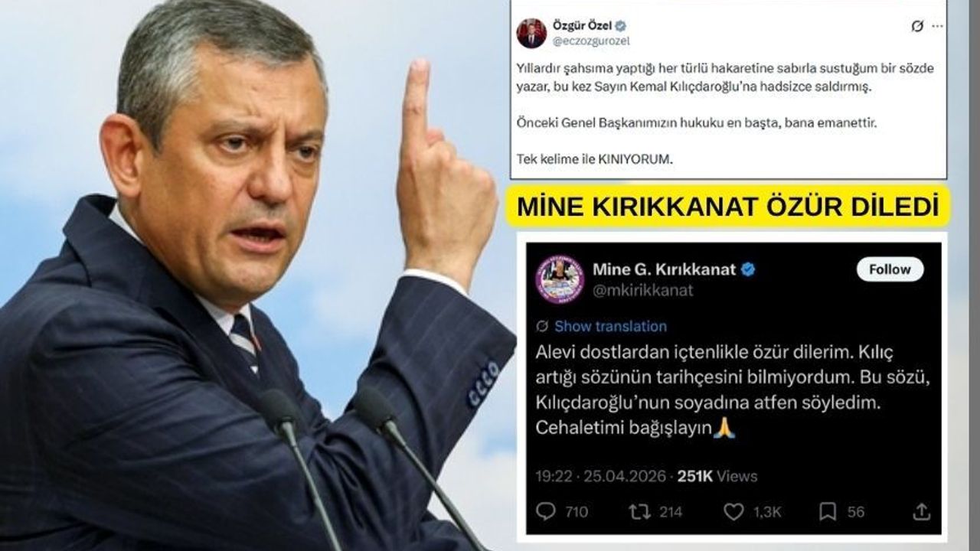The height and width of the screenshot is (551, 980).
Task: Open Mine G. Kırıkkanat's profile avatar
Action: tap(560, 279)
